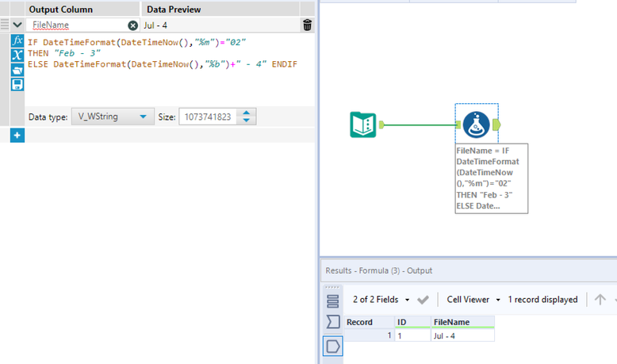Collapse the FileName expression chevron

[17, 25]
